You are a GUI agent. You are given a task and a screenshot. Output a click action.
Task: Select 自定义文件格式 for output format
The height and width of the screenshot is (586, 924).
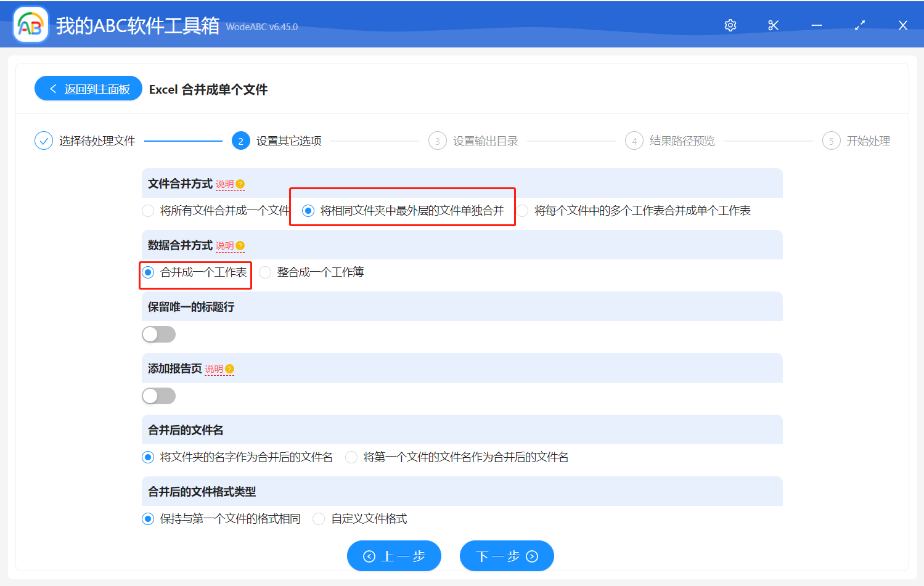(x=319, y=519)
